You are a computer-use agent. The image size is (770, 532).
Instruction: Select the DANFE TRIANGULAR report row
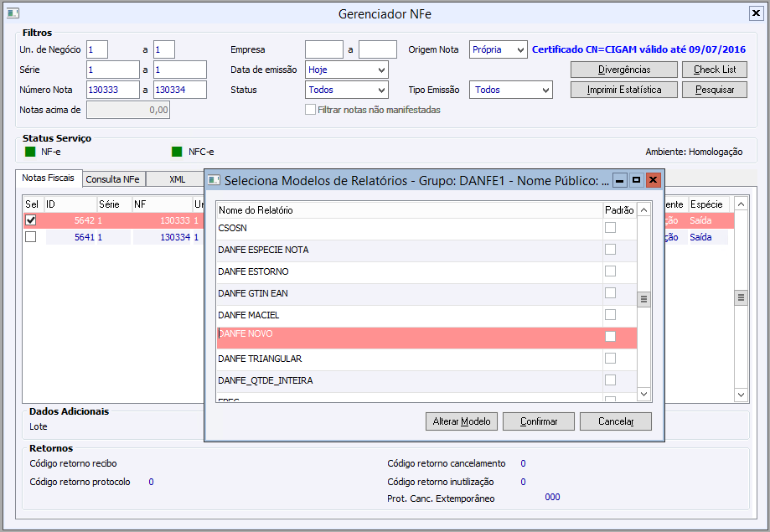[410, 359]
